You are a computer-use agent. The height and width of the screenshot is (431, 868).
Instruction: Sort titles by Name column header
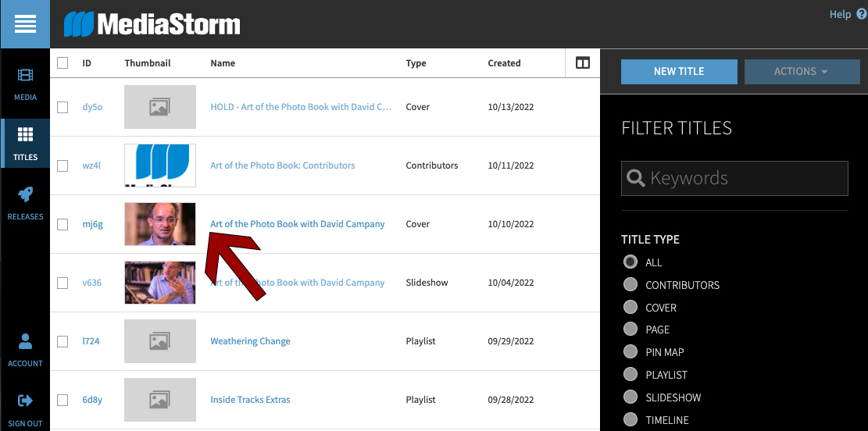coord(223,63)
